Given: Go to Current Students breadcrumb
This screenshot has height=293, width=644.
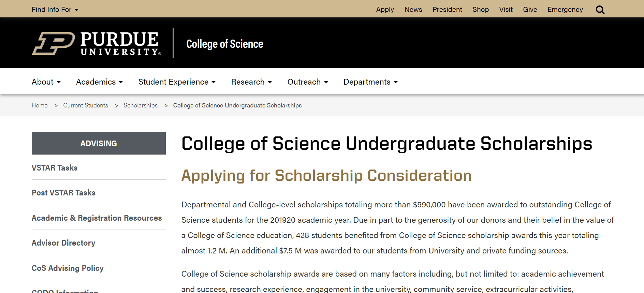Looking at the screenshot, I should pyautogui.click(x=86, y=105).
